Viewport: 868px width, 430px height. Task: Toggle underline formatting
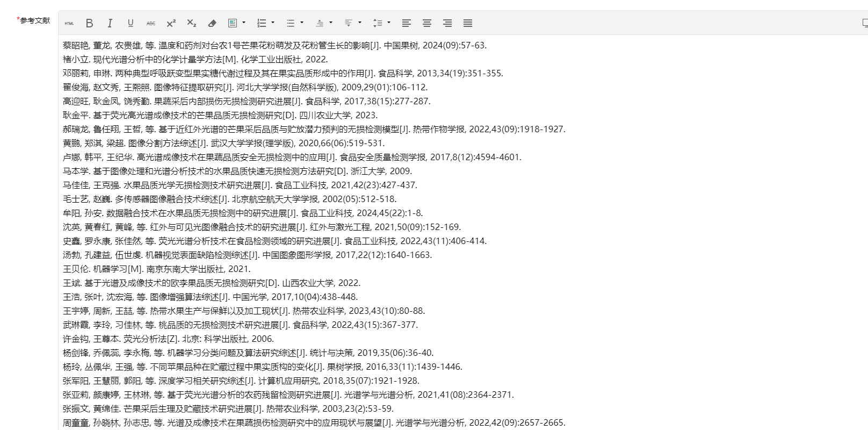pyautogui.click(x=131, y=23)
